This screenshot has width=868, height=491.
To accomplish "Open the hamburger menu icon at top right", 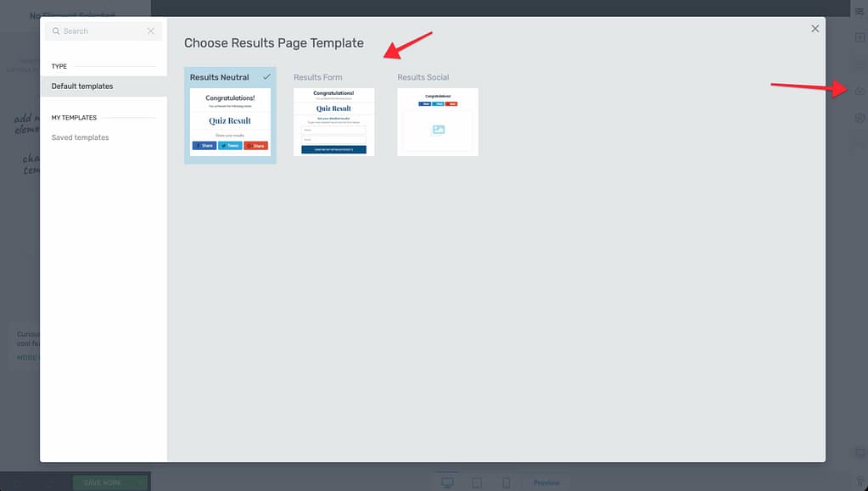I will 859,10.
